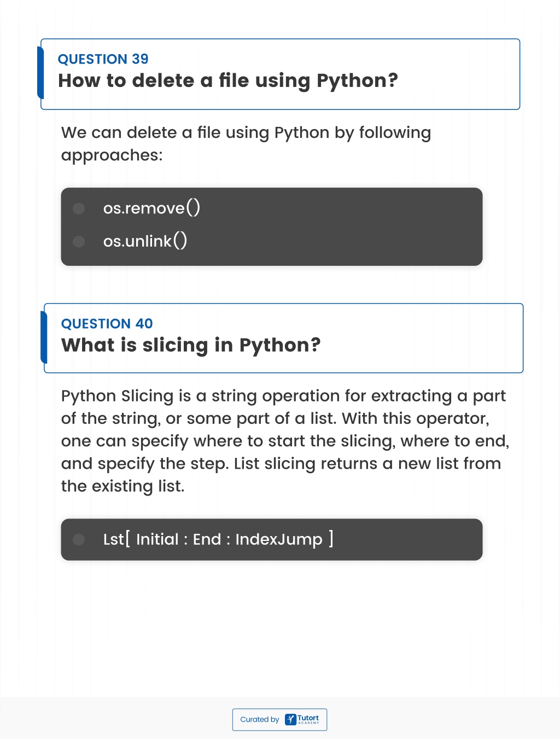The width and height of the screenshot is (560, 739).
Task: Select the os.unlink() code line
Action: pos(145,241)
